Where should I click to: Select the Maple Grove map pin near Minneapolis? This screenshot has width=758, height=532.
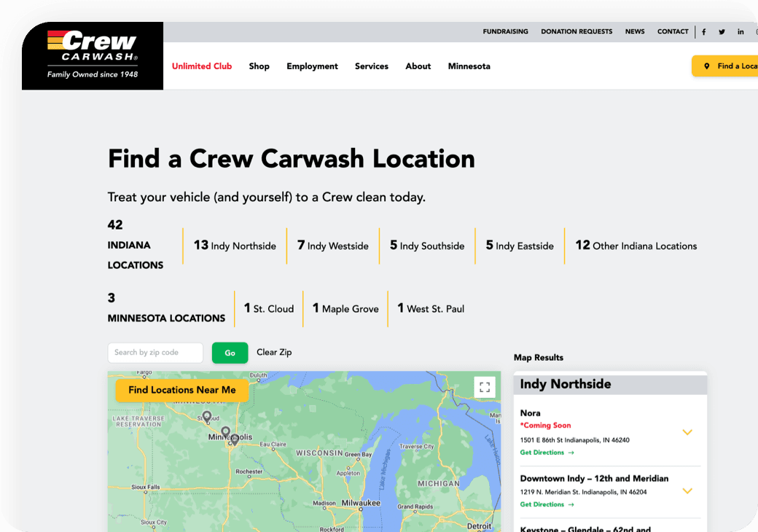[x=225, y=431]
